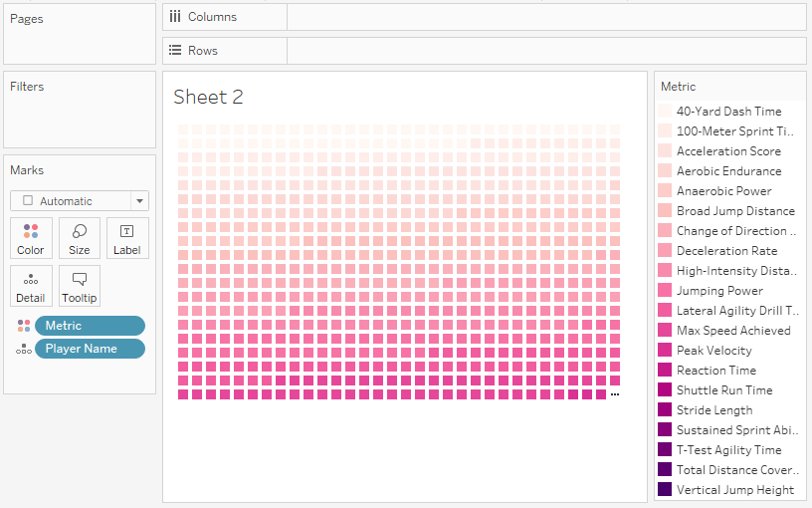Select Reaction Time legend entry
Image resolution: width=812 pixels, height=508 pixels.
[x=715, y=371]
